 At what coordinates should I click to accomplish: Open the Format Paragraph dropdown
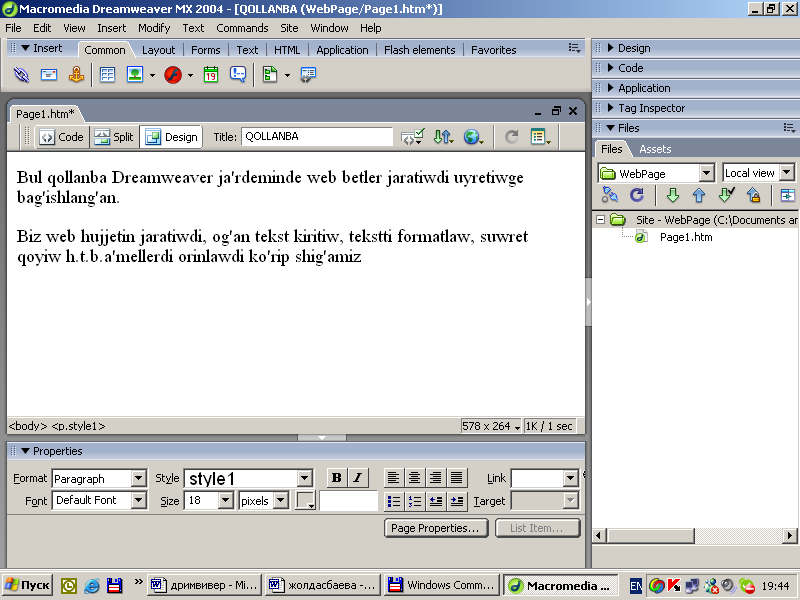click(x=138, y=479)
